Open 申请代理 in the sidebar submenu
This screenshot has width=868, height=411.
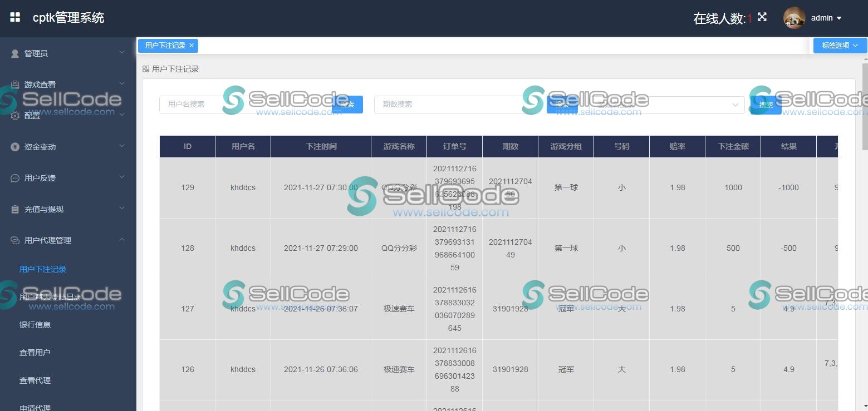pos(35,407)
